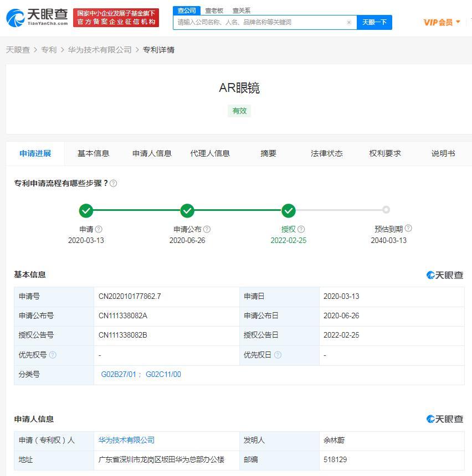Click question icon after 专利申请流程有哪些步骤
The image size is (472, 476).
(x=114, y=183)
